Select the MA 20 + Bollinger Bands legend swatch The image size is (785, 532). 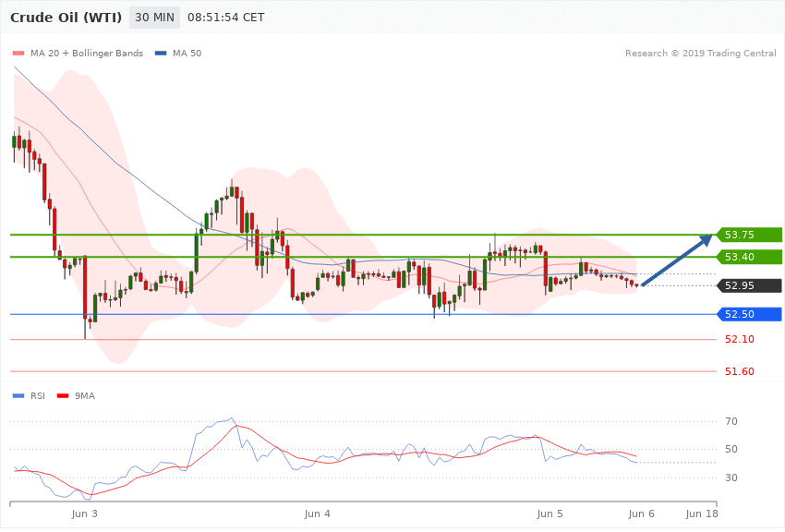(x=18, y=54)
